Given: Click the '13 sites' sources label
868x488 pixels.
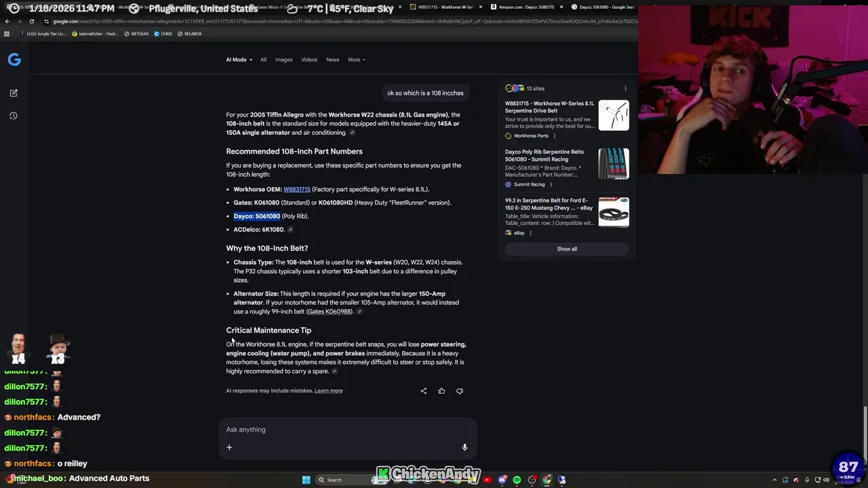Looking at the screenshot, I should click(x=536, y=88).
